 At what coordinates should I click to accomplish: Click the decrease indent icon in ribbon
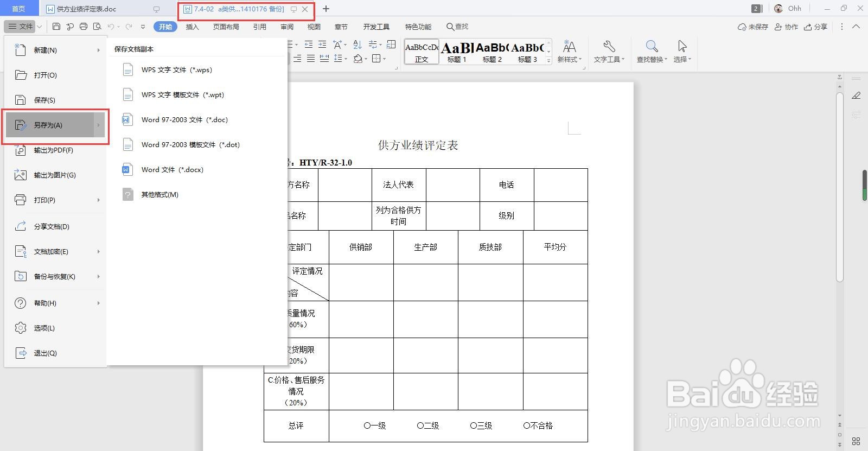[x=309, y=45]
